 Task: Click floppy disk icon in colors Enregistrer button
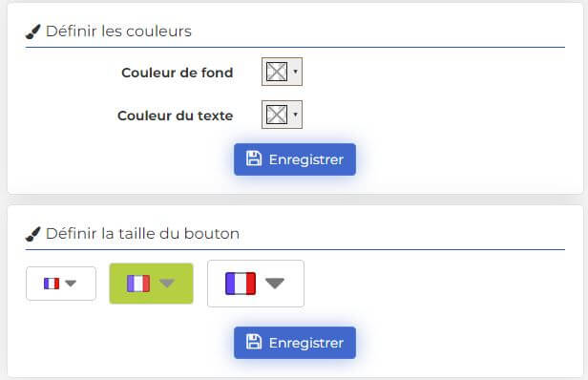254,158
